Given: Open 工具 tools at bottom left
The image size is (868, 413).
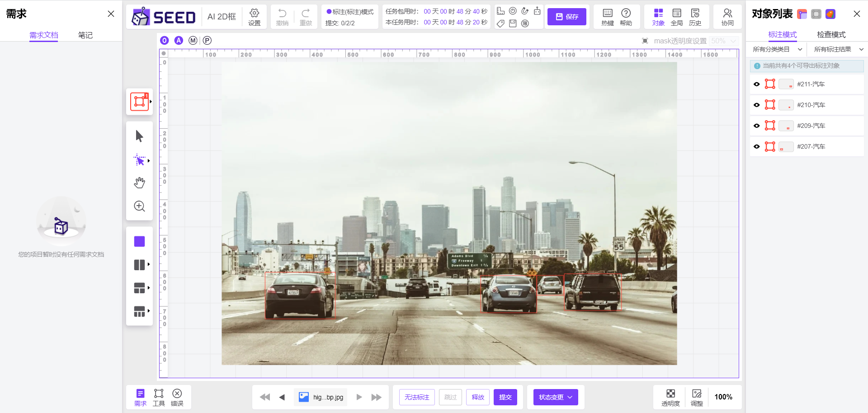Looking at the screenshot, I should (x=159, y=397).
